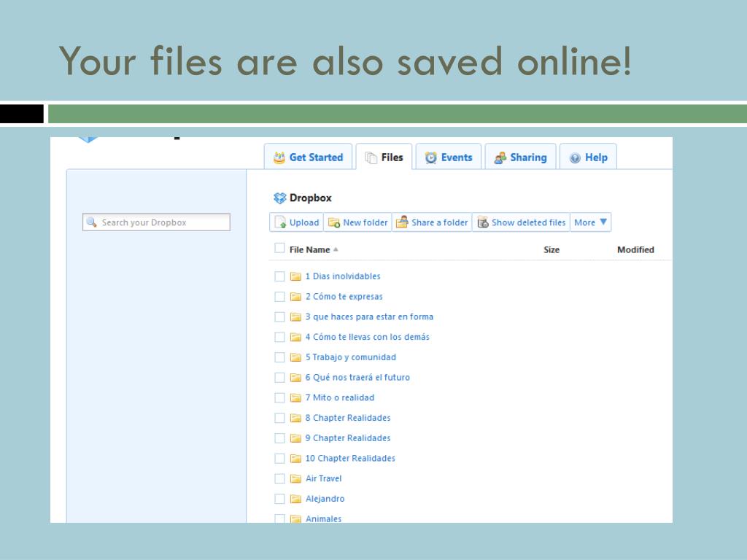Click the Search your Dropbox field
747x560 pixels.
pos(156,222)
